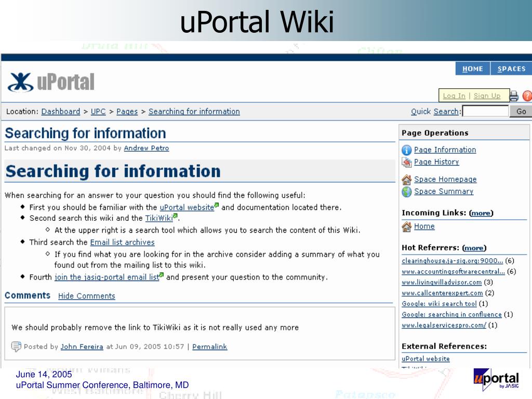Open clearinghouse.ja-sig.org:9000 referrer link
532x399 pixels.
click(453, 261)
